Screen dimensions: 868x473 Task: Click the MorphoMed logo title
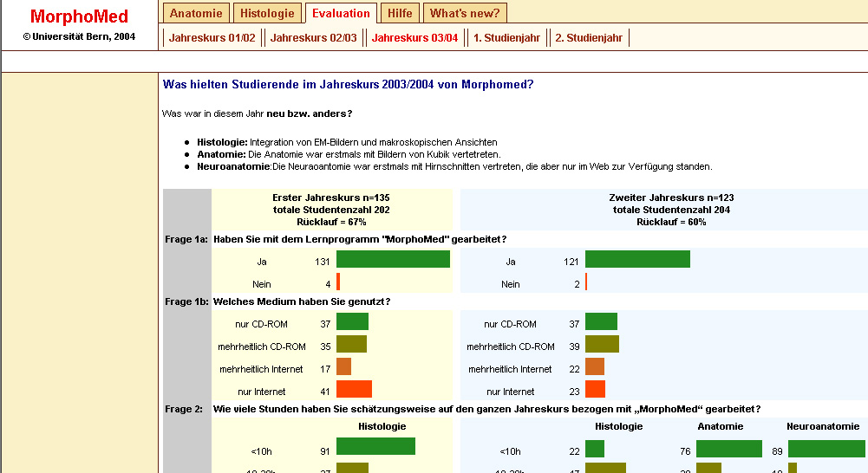click(79, 16)
